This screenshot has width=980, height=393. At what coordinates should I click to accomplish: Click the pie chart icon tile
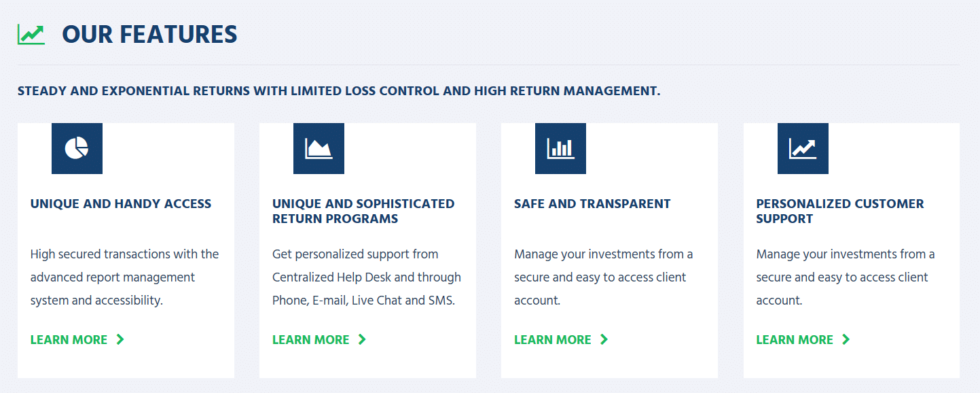coord(77,148)
